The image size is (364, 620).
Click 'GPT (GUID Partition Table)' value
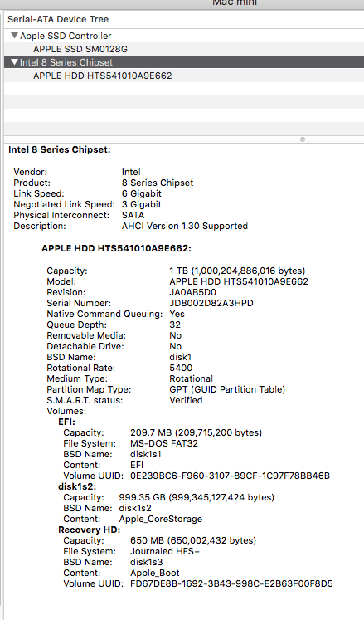[227, 389]
